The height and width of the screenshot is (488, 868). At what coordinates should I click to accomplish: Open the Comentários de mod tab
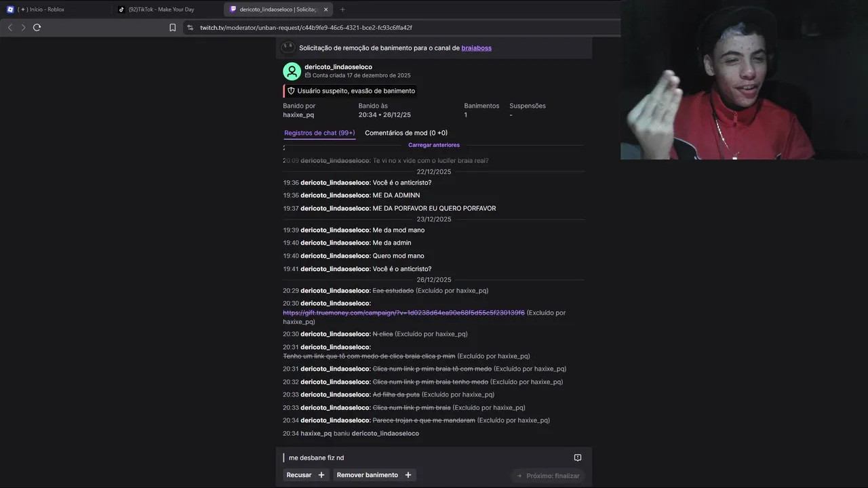[406, 133]
